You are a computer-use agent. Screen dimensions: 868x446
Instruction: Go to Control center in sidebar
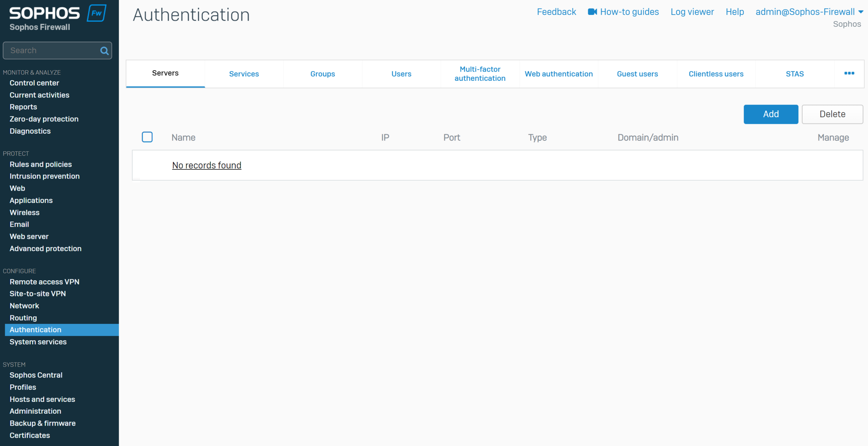[34, 83]
